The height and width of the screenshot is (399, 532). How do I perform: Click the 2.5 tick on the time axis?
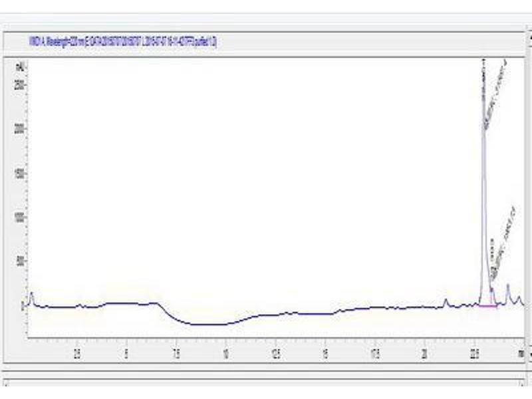click(x=77, y=352)
